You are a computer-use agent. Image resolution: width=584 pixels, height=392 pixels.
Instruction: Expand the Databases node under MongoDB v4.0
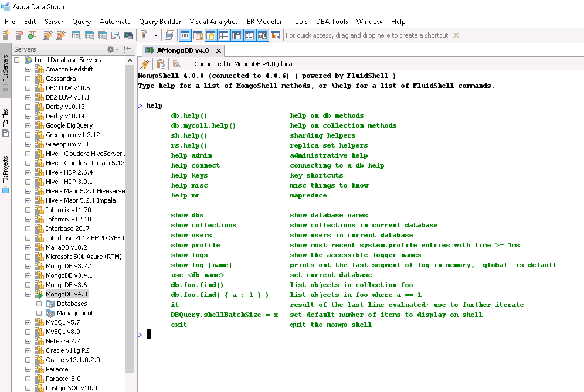39,304
